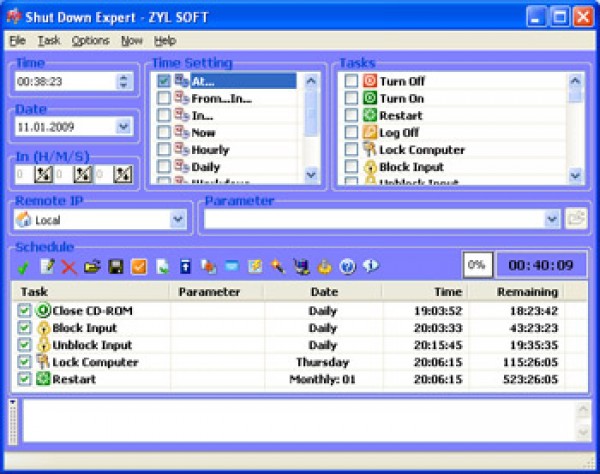Select the Lock Computer Thursday schedule row

(x=299, y=362)
